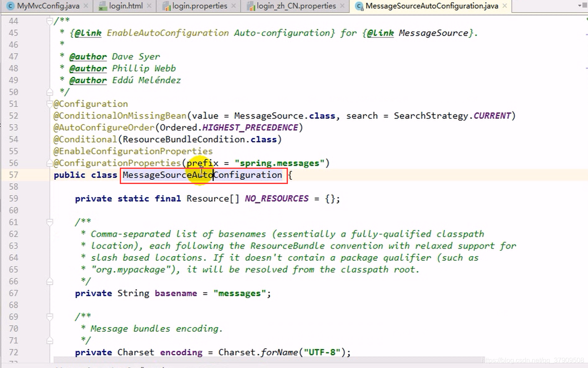This screenshot has height=368, width=588.
Task: Fold the annotations block at line 51
Action: 50,104
